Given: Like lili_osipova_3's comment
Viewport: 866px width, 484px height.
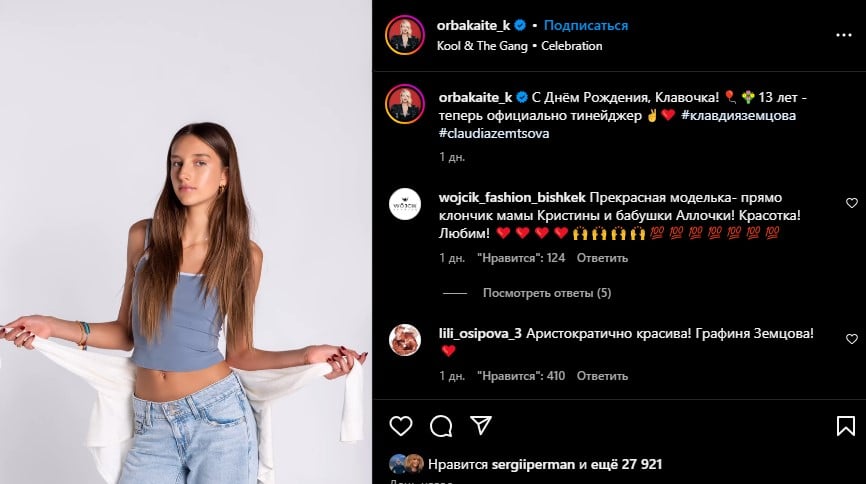Looking at the screenshot, I should [x=852, y=339].
